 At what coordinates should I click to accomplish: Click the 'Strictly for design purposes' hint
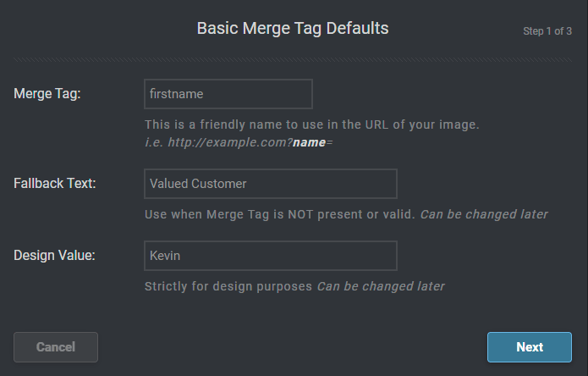[x=228, y=286]
